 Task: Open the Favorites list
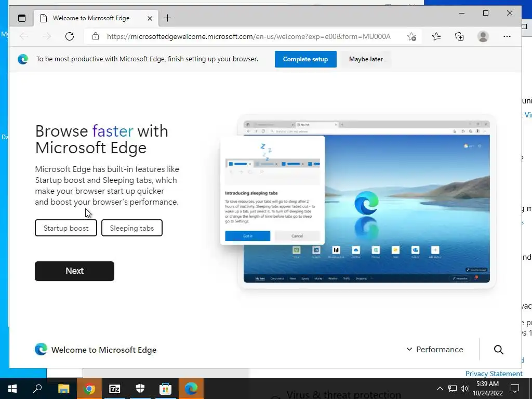pos(436,36)
